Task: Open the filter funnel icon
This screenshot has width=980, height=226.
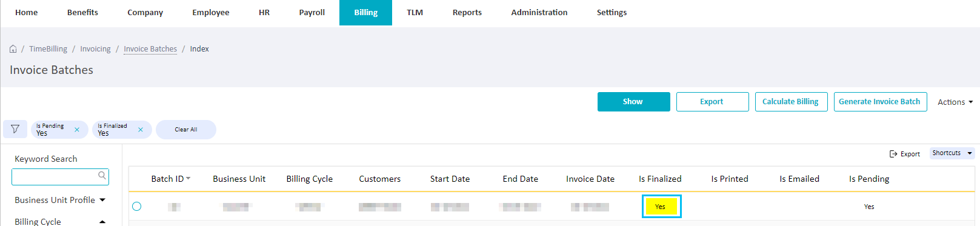Action: pyautogui.click(x=15, y=129)
